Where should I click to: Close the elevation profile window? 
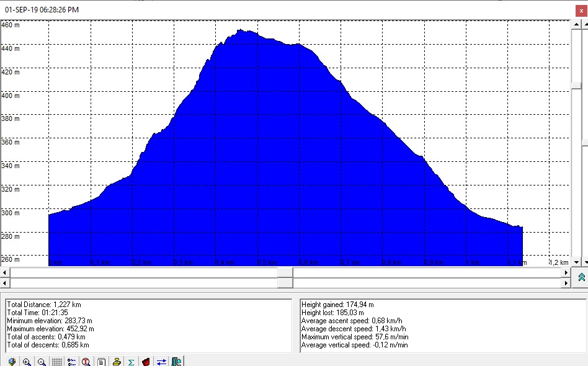[x=581, y=10]
